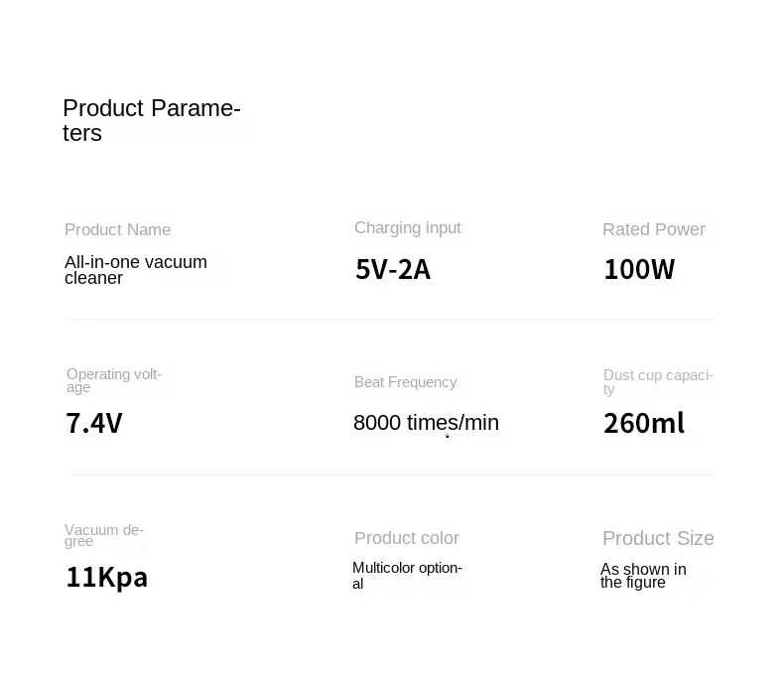The width and height of the screenshot is (784, 678).
Task: Click the 5V-2A value
Action: (x=393, y=269)
